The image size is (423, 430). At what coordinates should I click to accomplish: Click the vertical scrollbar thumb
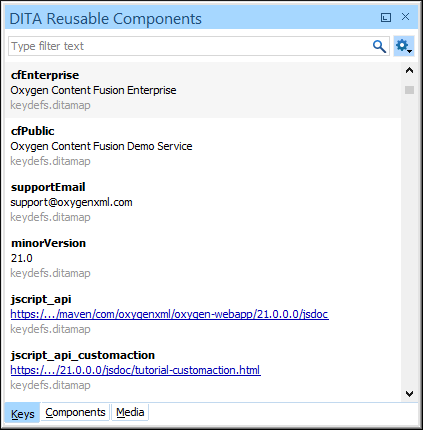(x=409, y=90)
